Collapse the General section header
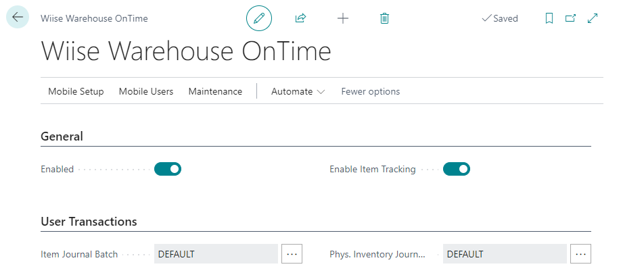The height and width of the screenshot is (275, 644). point(62,136)
